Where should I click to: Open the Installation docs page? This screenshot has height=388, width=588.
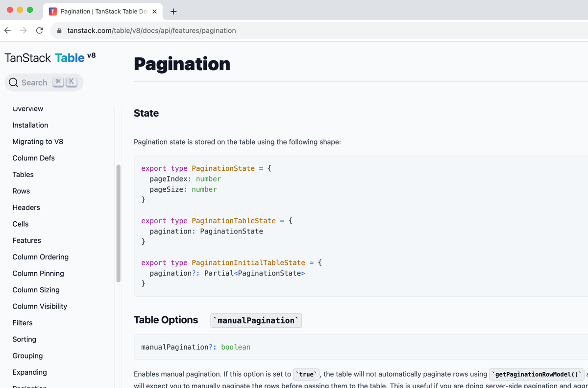(30, 125)
